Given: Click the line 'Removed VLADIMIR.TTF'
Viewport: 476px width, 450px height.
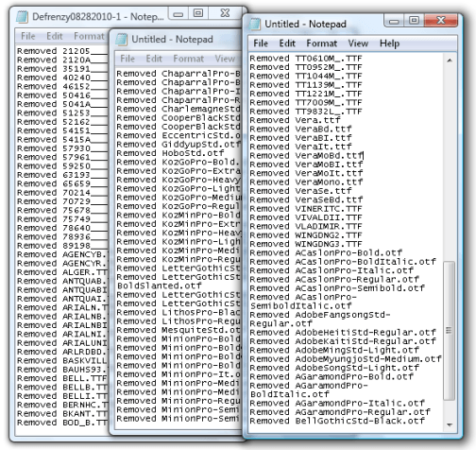Looking at the screenshot, I should pyautogui.click(x=306, y=226).
